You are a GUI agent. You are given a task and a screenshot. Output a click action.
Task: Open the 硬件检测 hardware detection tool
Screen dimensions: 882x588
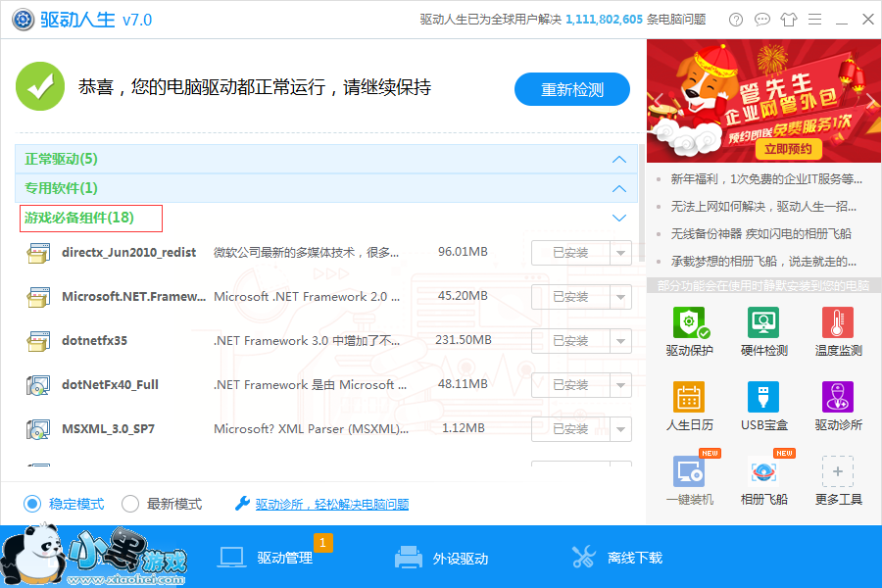pyautogui.click(x=763, y=332)
